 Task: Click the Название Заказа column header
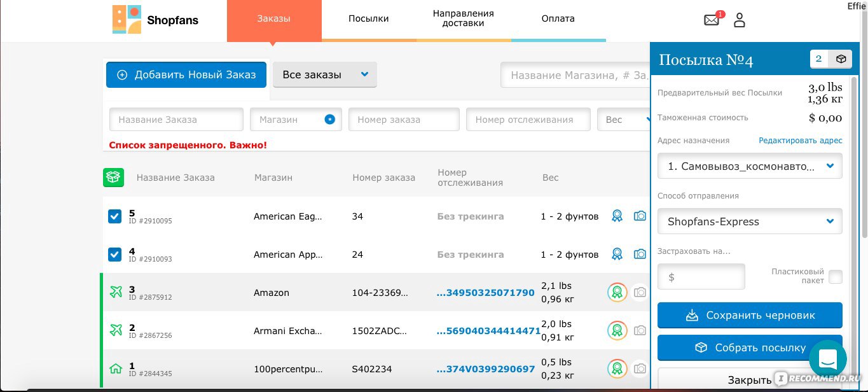(x=176, y=178)
